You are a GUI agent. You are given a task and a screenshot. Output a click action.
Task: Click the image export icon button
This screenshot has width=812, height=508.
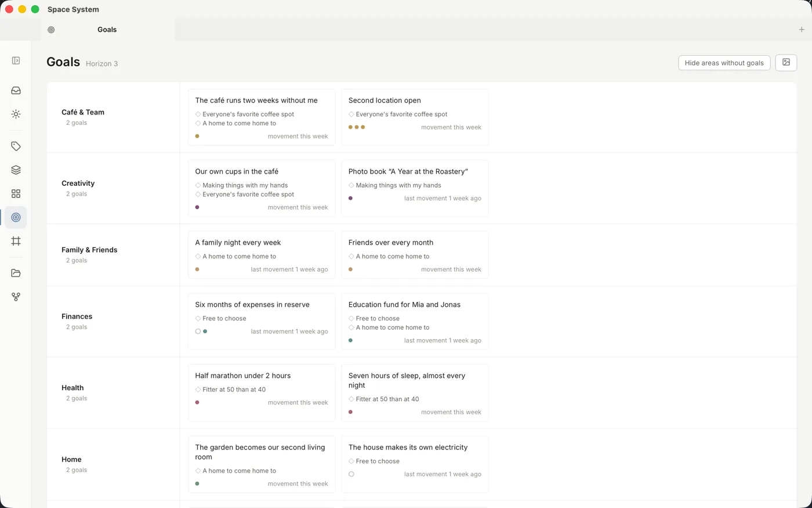click(x=786, y=63)
